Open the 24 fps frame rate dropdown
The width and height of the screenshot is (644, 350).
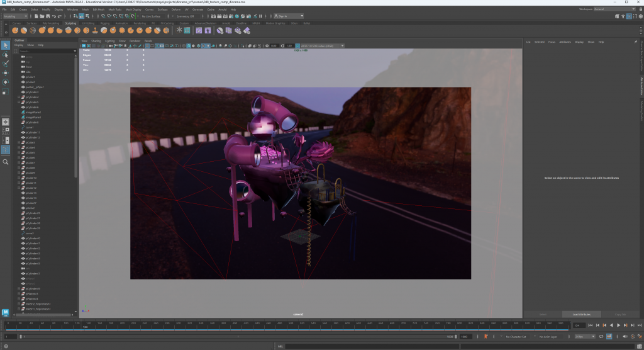tap(585, 336)
